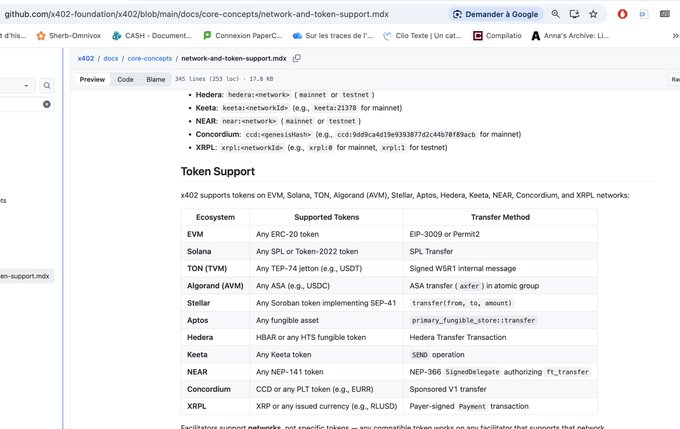The width and height of the screenshot is (680, 429).
Task: Click the TON (TVM) row label
Action: coord(207,269)
